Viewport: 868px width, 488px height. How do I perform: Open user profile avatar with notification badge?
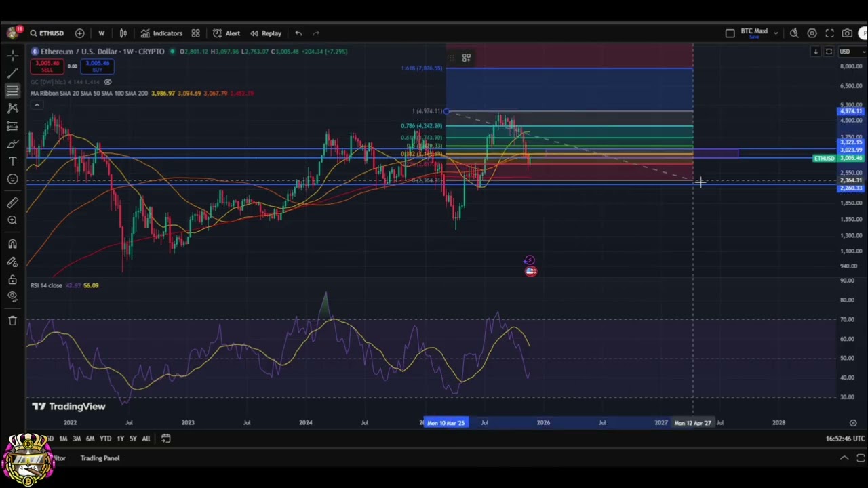click(13, 33)
